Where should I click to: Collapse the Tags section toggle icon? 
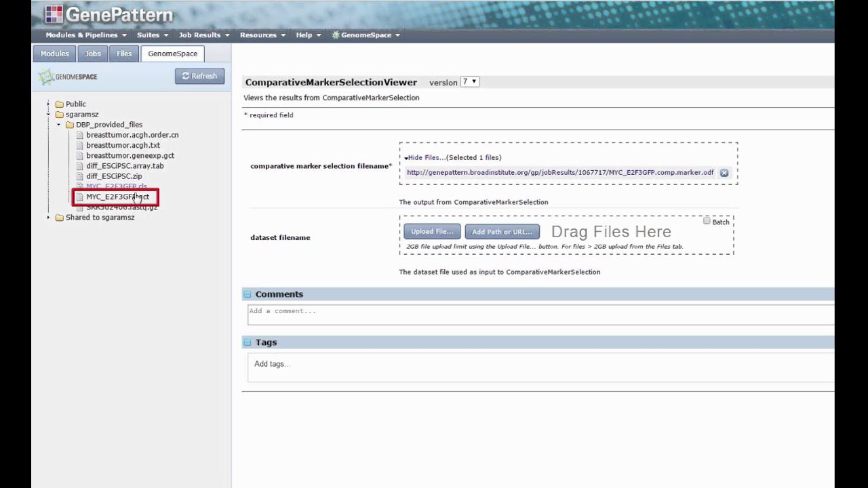click(x=248, y=342)
